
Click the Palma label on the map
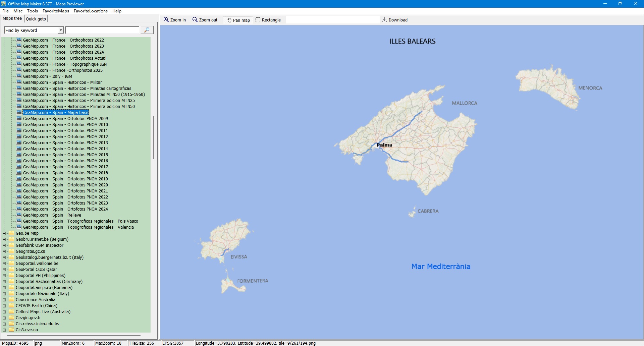pyautogui.click(x=384, y=145)
